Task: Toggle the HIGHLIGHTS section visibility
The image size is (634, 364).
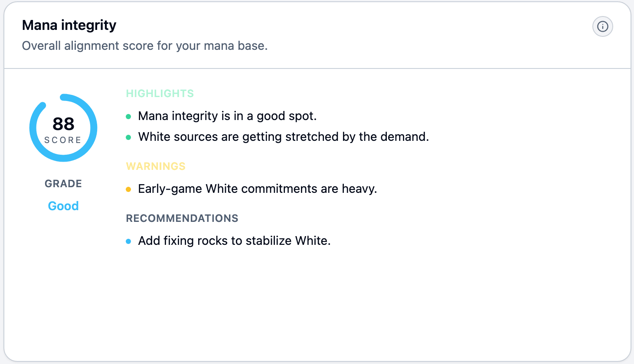Action: pos(160,93)
